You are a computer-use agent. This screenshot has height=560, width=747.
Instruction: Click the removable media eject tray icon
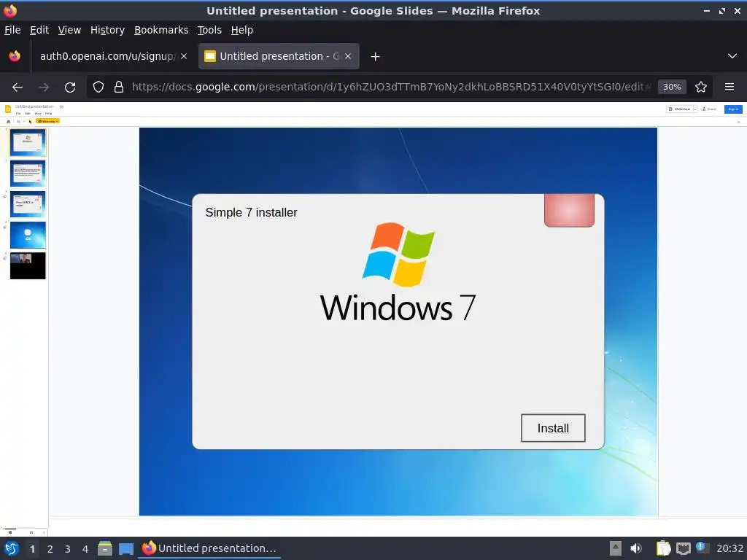616,548
